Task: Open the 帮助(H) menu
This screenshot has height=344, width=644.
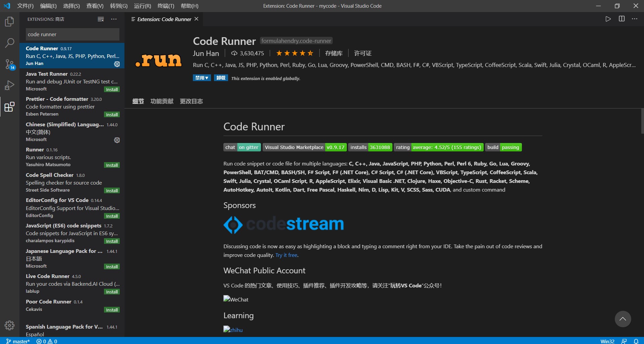Action: tap(190, 6)
